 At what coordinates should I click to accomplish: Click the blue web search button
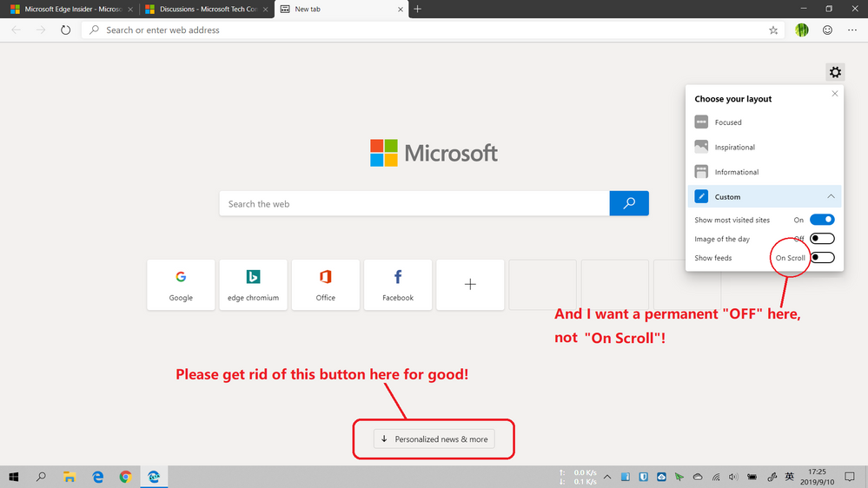(629, 203)
